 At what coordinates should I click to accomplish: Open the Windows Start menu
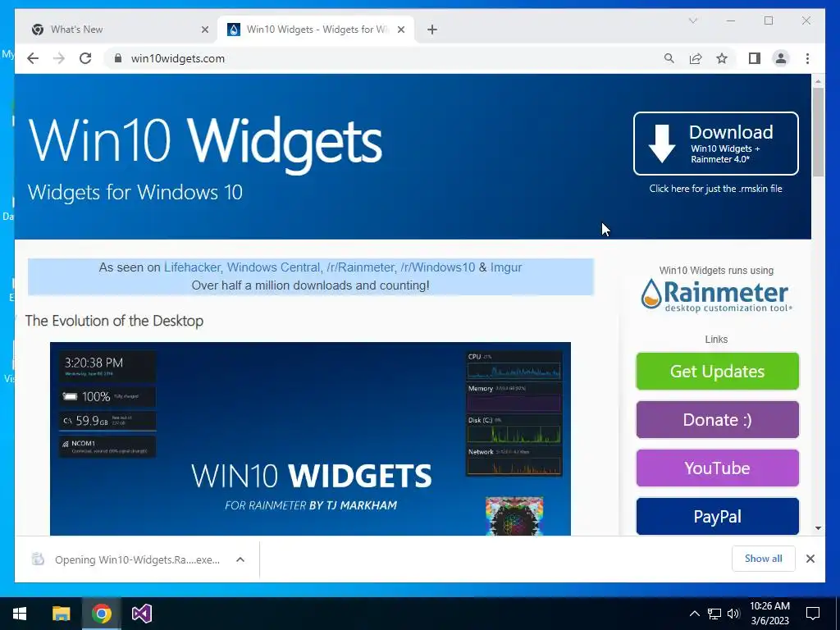coord(20,614)
